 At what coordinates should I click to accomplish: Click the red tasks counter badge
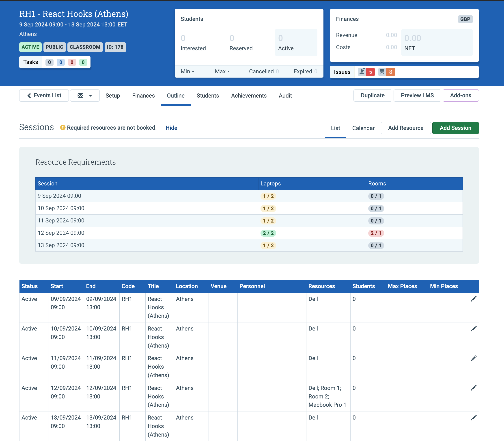tap(72, 62)
